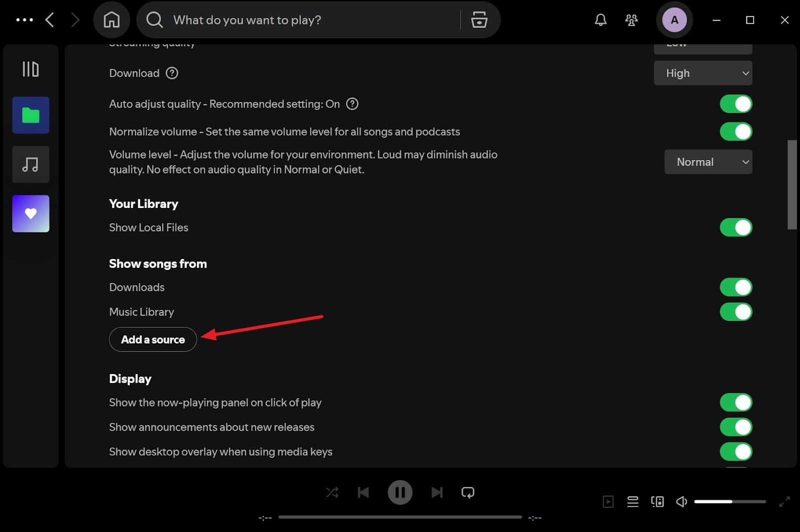Click 'Downloads' label text
800x532 pixels.
[x=137, y=287]
